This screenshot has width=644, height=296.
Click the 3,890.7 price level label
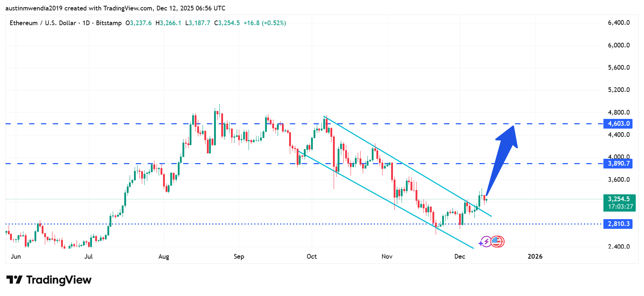point(618,163)
